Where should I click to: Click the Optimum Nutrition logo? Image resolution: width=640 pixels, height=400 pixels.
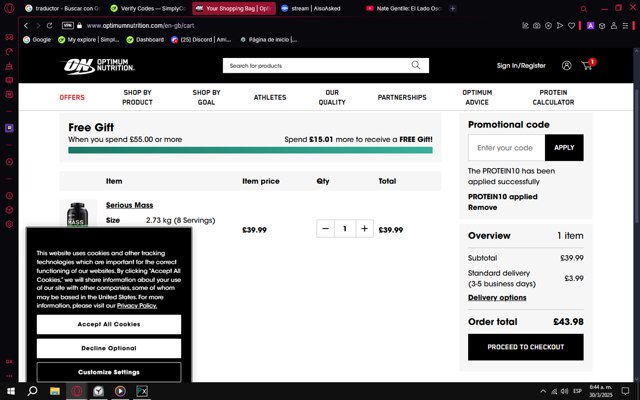pos(99,66)
